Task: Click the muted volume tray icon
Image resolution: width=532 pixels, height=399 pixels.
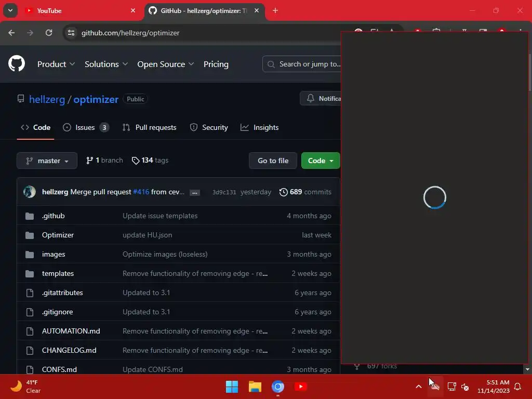Action: click(x=465, y=387)
